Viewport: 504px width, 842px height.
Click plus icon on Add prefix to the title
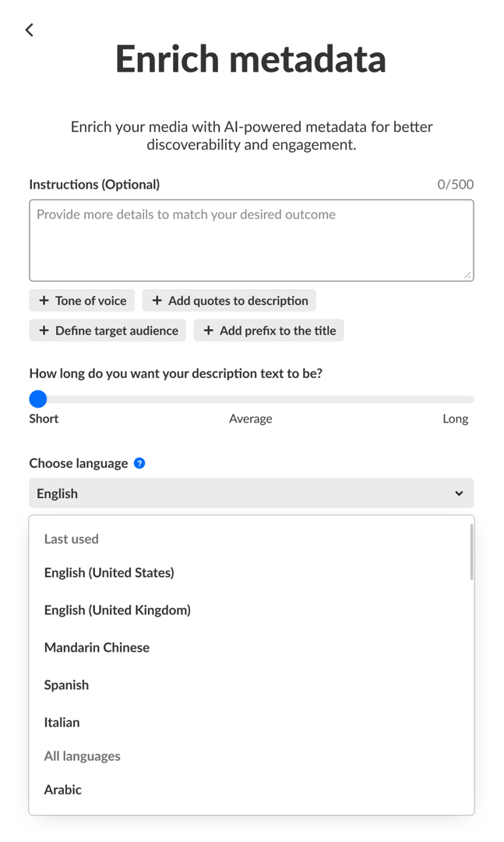208,331
